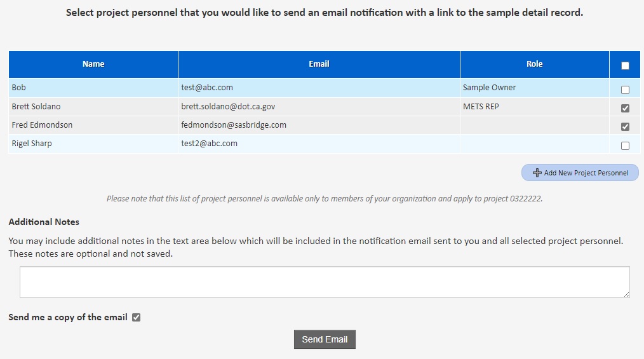Select the Rigel Sharp row checkbox
Image resolution: width=644 pixels, height=359 pixels.
coord(625,146)
